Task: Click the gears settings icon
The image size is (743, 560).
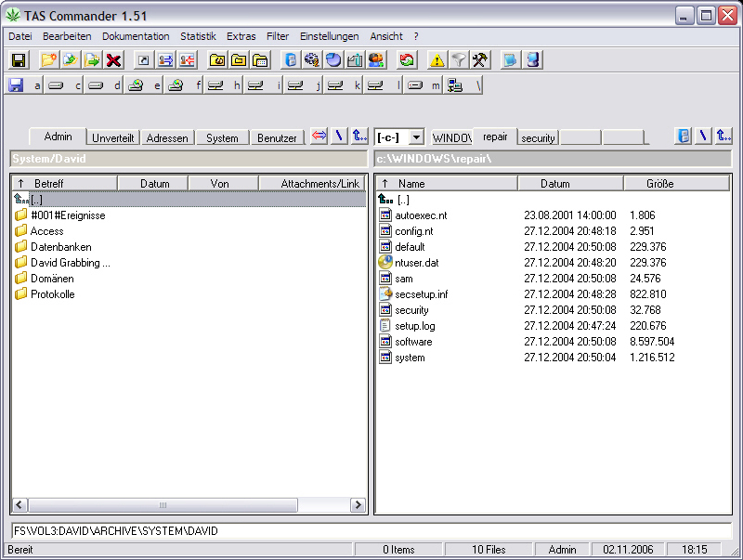Action: [x=312, y=60]
